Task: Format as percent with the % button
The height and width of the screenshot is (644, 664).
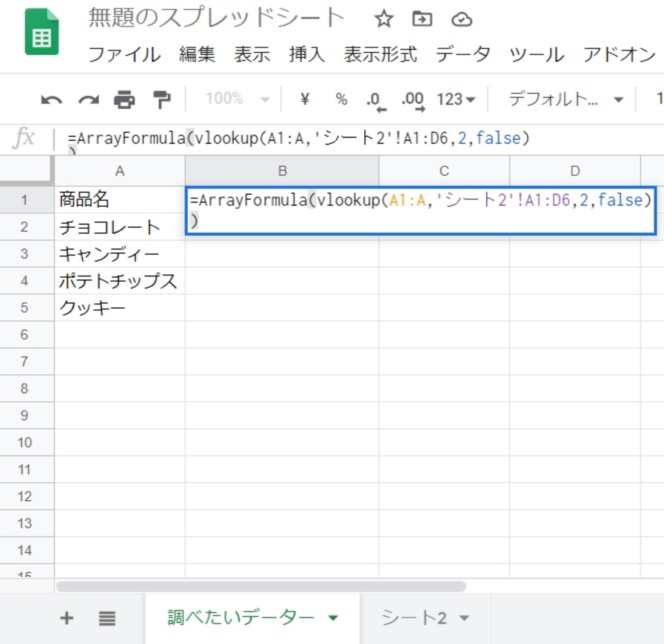Action: [341, 99]
